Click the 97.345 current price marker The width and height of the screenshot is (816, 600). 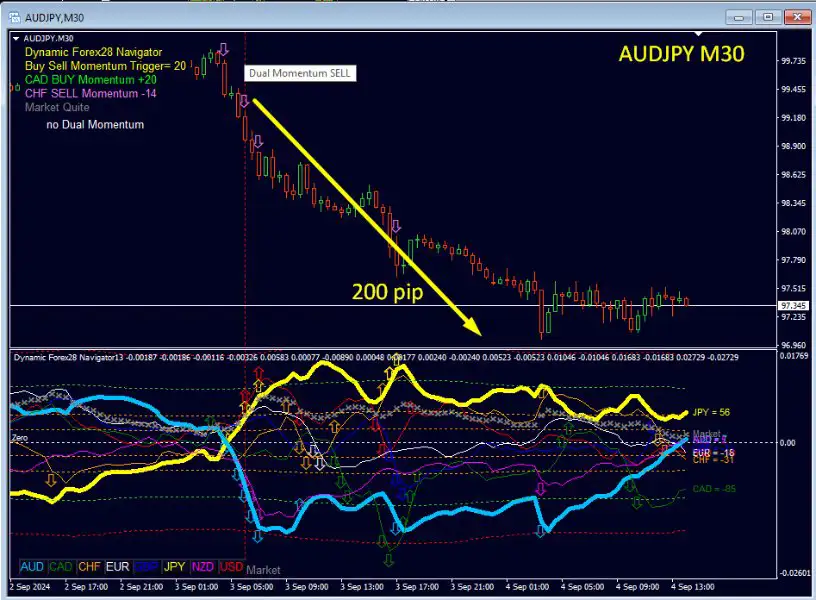click(793, 305)
